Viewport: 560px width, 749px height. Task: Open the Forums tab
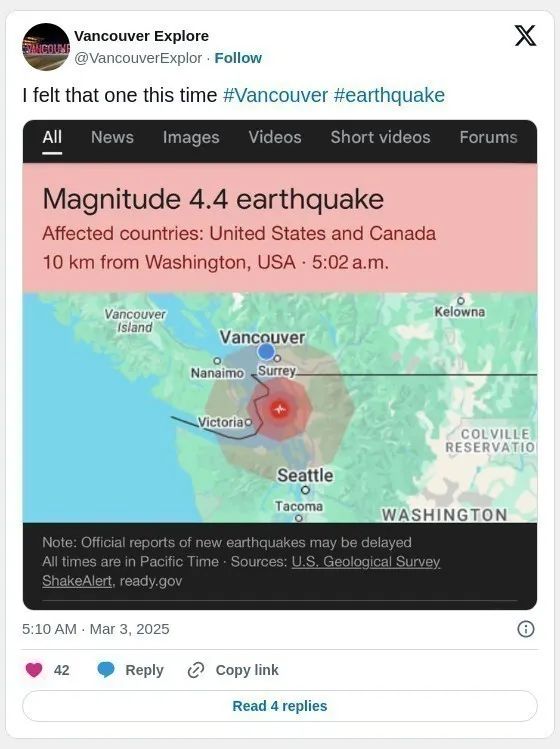[488, 137]
